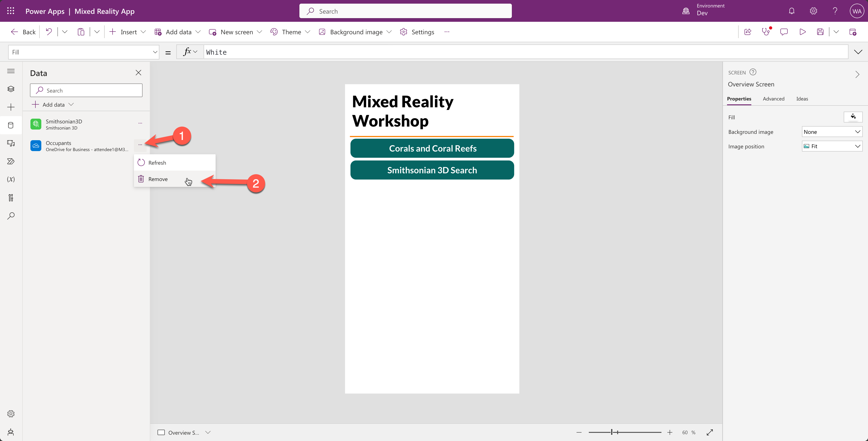This screenshot has width=868, height=441.
Task: Open the New screen menu
Action: [x=236, y=32]
